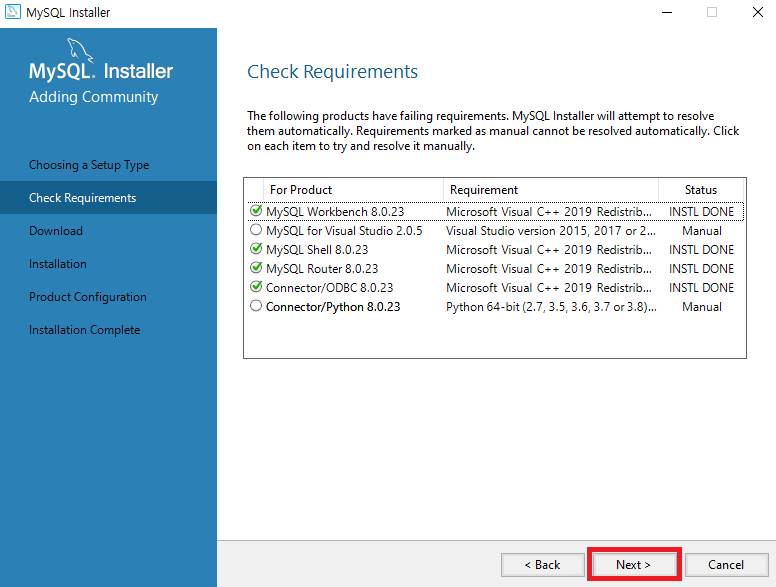
Task: Click Python 64-bit requirement text
Action: click(x=551, y=307)
